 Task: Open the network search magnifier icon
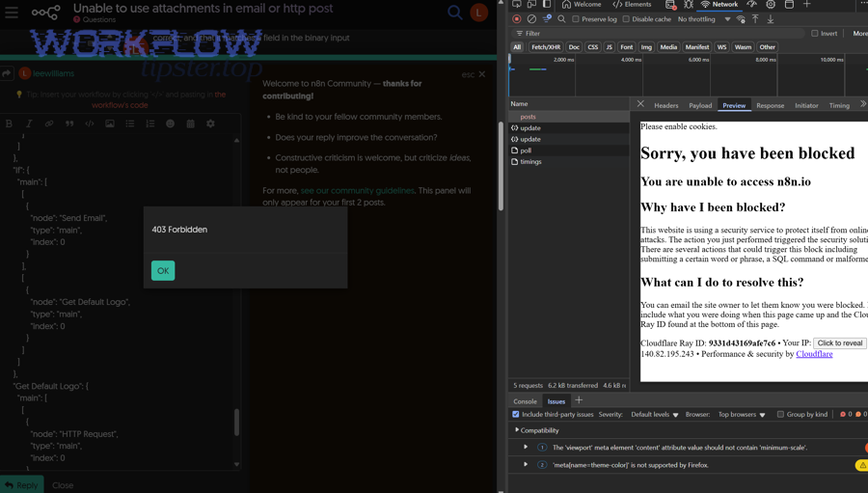[x=561, y=19]
